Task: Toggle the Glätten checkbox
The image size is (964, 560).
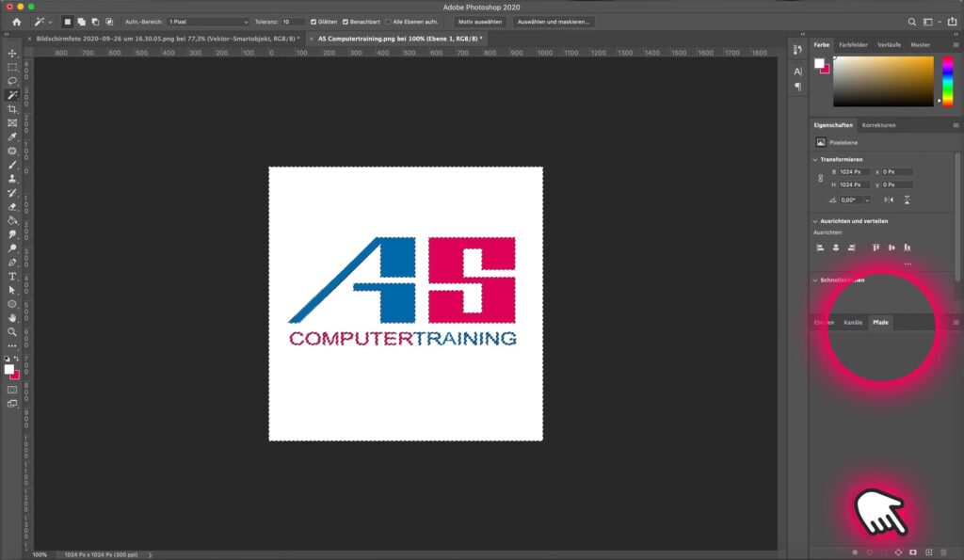Action: point(314,22)
